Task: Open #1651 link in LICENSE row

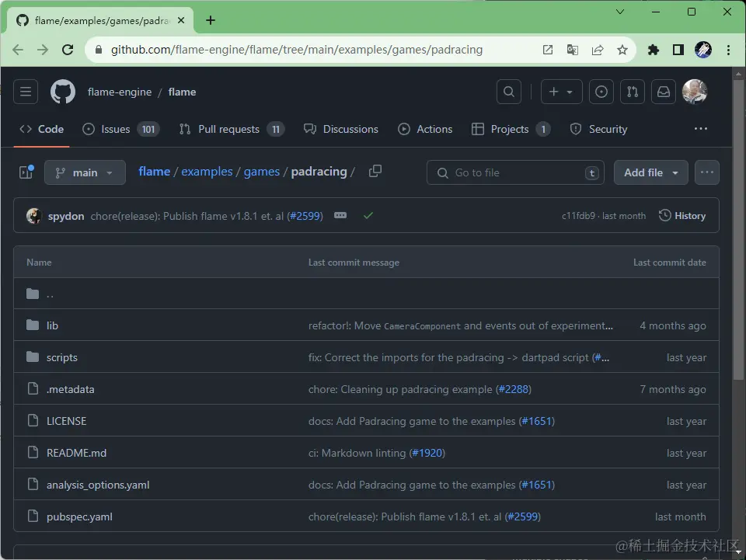Action: (537, 421)
